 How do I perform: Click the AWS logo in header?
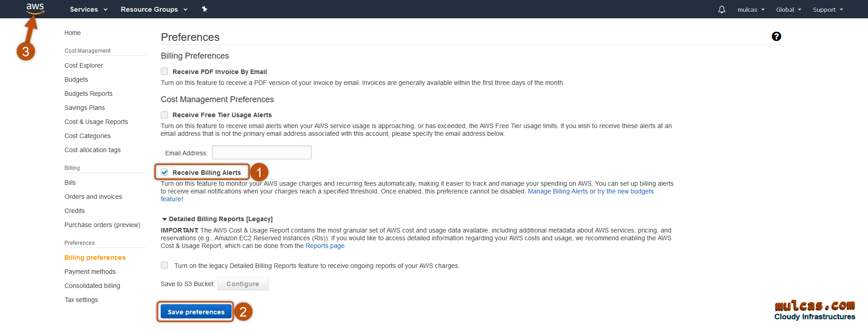(35, 9)
